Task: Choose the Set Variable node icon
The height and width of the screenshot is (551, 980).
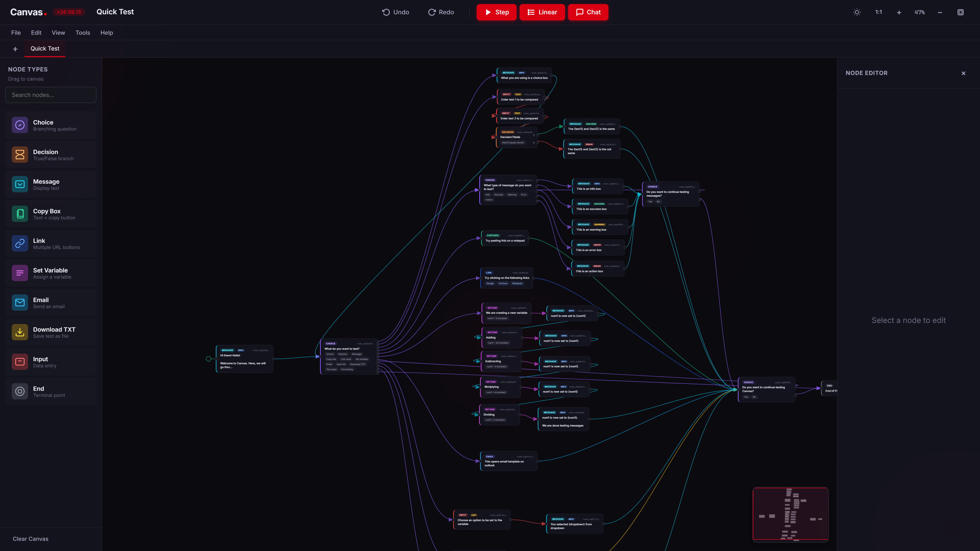Action: click(20, 273)
